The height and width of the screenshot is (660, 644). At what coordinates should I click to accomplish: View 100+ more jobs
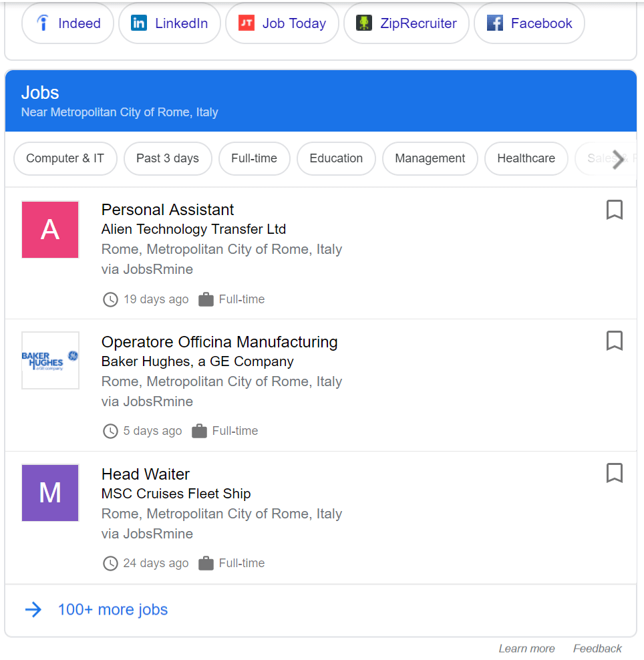click(113, 609)
